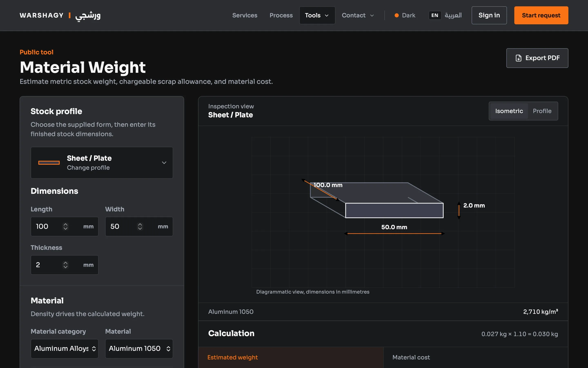This screenshot has height=368, width=588.
Task: Click the Estimated weight card
Action: click(x=291, y=358)
